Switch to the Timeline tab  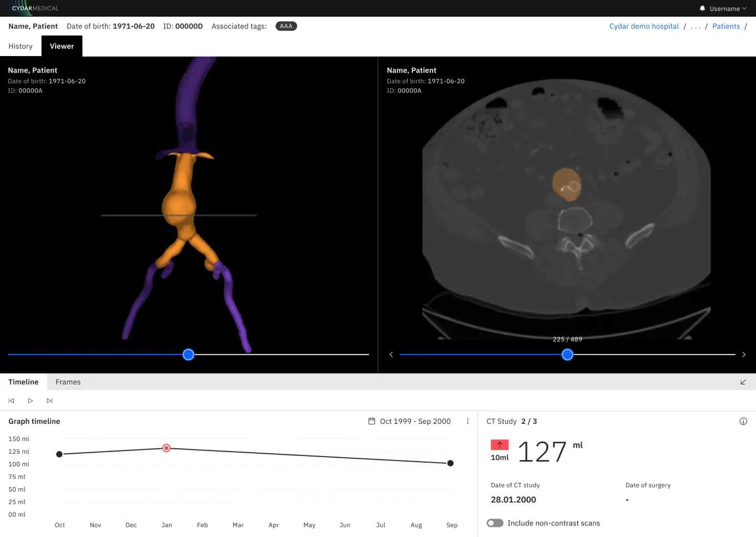[23, 382]
